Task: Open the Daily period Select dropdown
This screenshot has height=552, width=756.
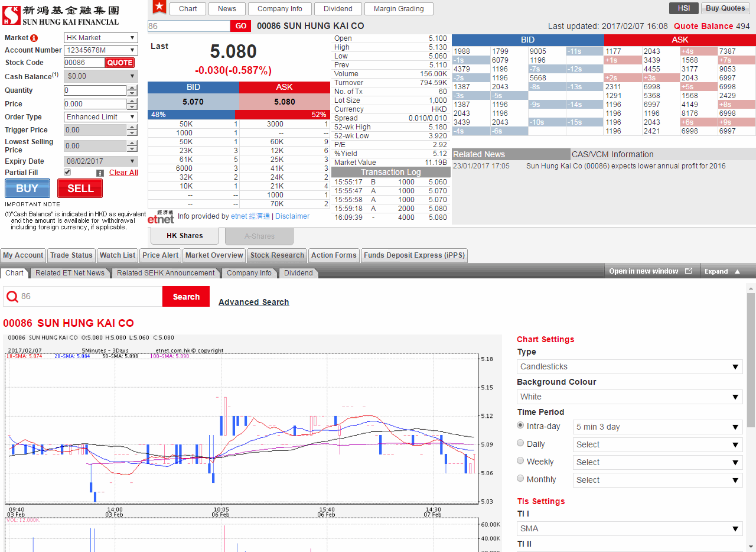Action: click(658, 444)
